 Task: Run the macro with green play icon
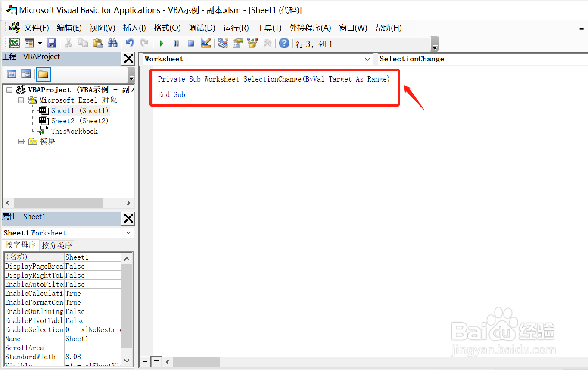point(162,43)
